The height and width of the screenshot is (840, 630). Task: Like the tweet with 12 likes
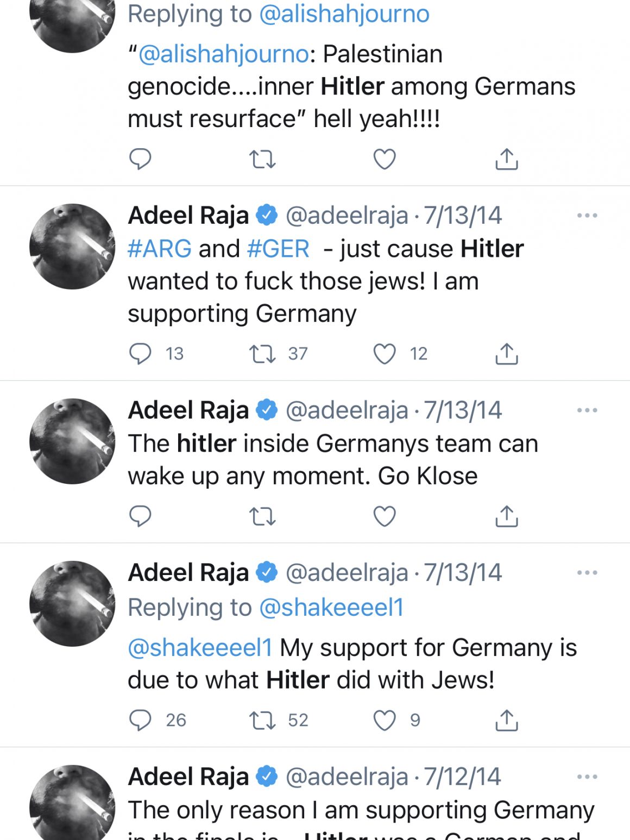tap(385, 353)
